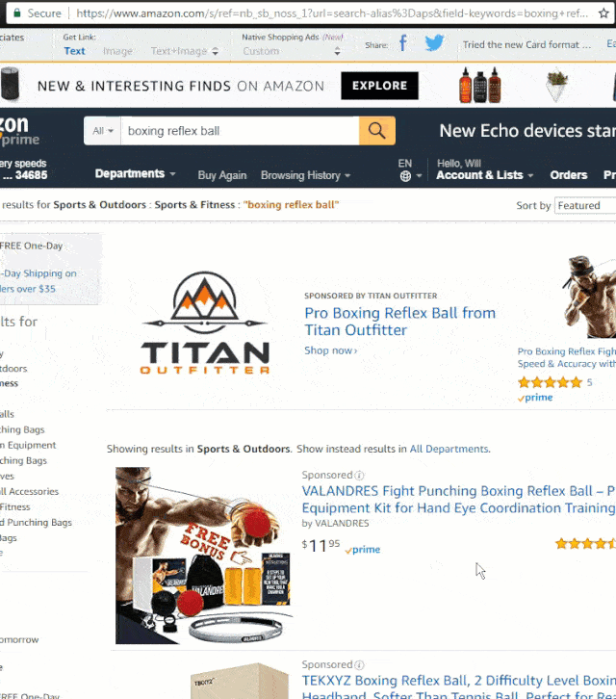Screen dimensions: 616x699
Task: Show results in All Departments
Action: (x=449, y=449)
